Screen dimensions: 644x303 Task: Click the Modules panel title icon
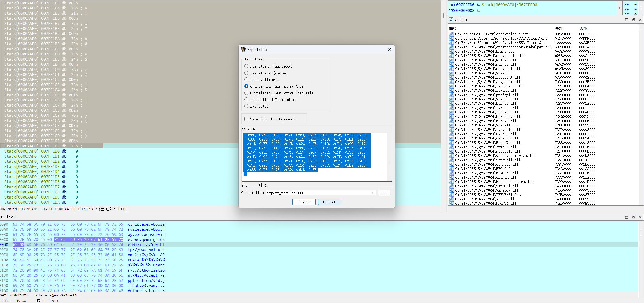[x=451, y=20]
